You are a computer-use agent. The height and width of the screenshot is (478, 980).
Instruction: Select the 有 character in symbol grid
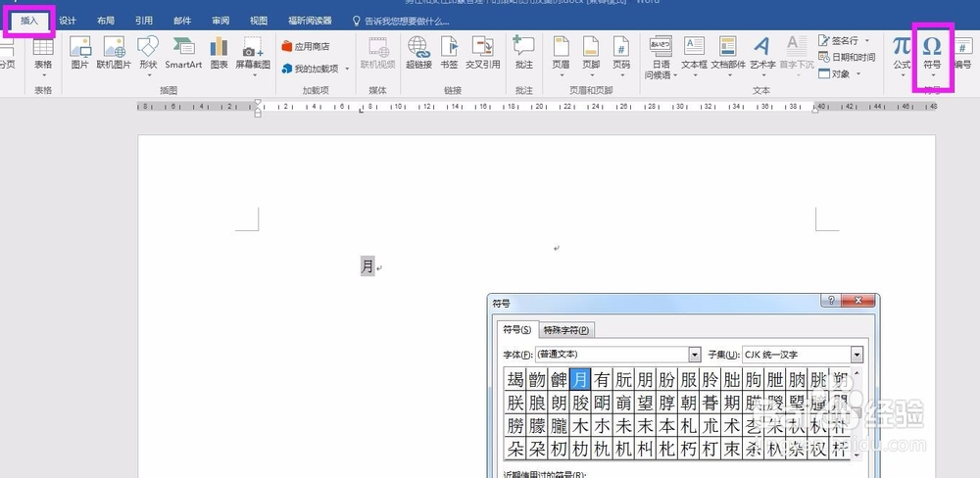(x=602, y=379)
